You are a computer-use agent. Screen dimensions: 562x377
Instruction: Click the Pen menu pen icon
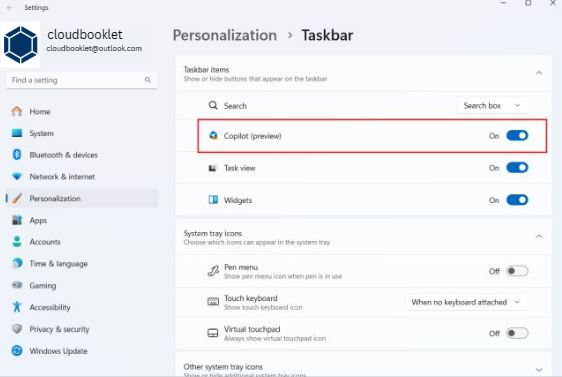coord(213,271)
